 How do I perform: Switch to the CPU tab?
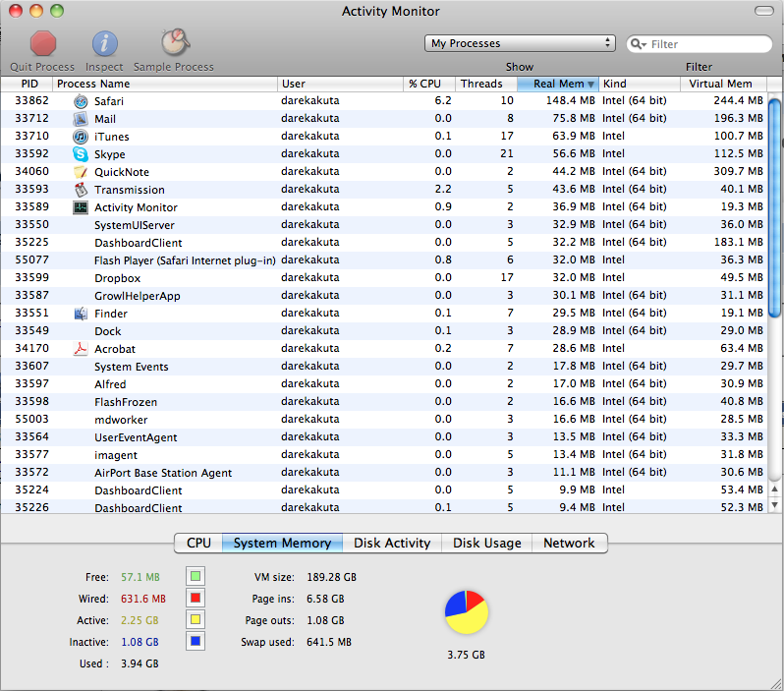[198, 543]
